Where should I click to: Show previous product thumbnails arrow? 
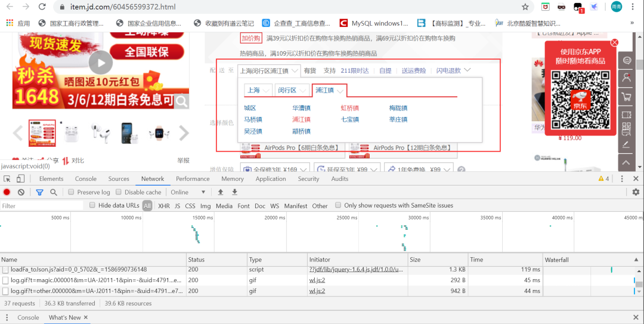(18, 133)
